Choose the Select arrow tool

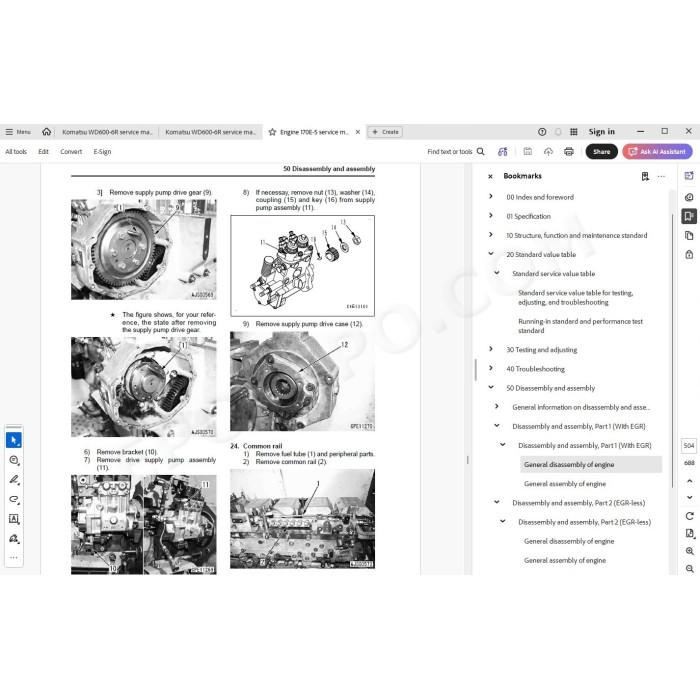coord(14,440)
